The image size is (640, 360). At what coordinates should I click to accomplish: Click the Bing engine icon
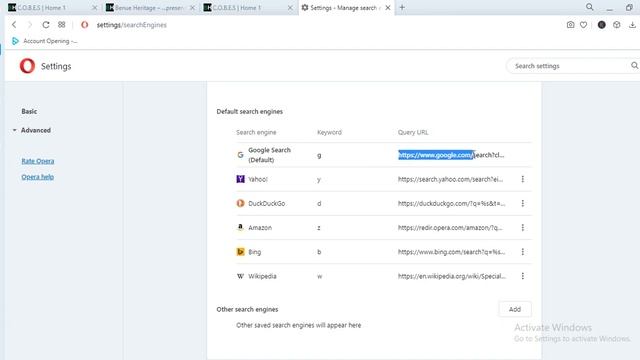(240, 252)
